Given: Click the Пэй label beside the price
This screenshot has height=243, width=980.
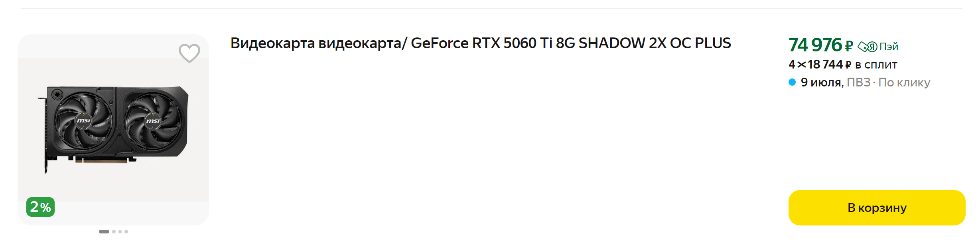Looking at the screenshot, I should 889,47.
